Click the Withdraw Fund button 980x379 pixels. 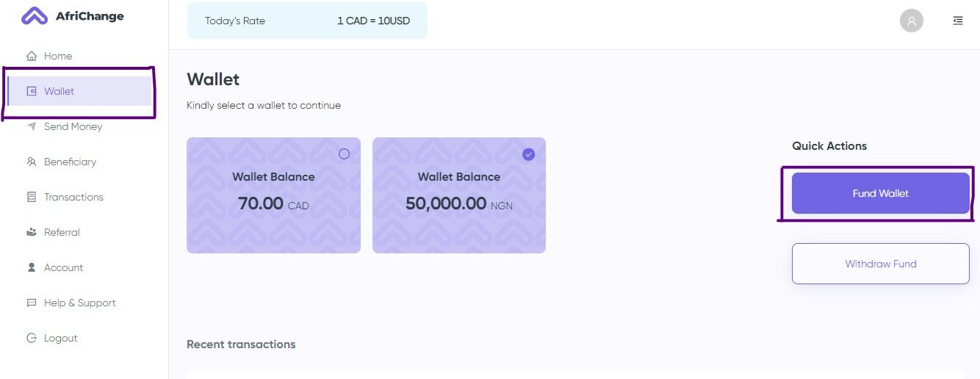click(881, 264)
